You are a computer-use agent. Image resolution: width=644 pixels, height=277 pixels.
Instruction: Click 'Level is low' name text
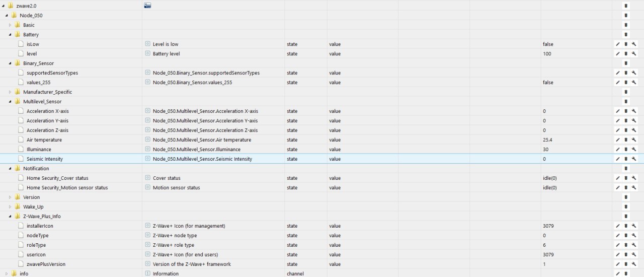point(166,44)
